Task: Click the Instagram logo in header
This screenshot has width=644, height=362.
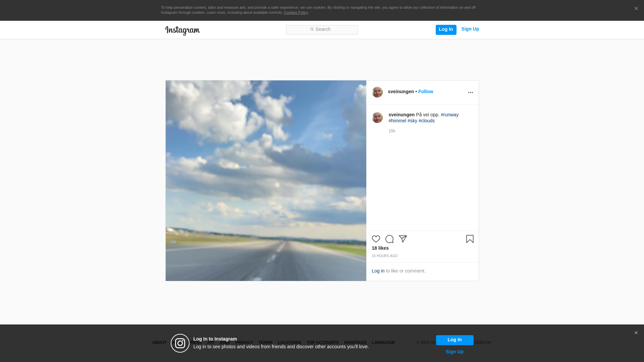Action: coord(182,31)
